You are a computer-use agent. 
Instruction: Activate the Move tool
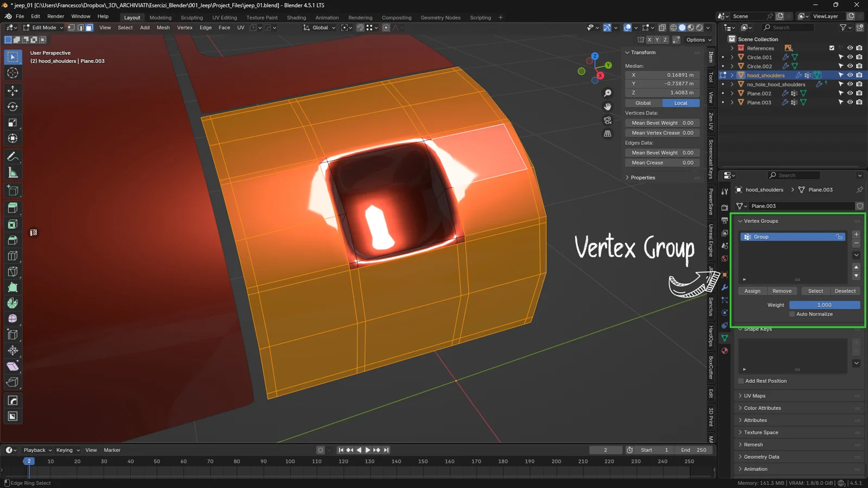click(12, 91)
